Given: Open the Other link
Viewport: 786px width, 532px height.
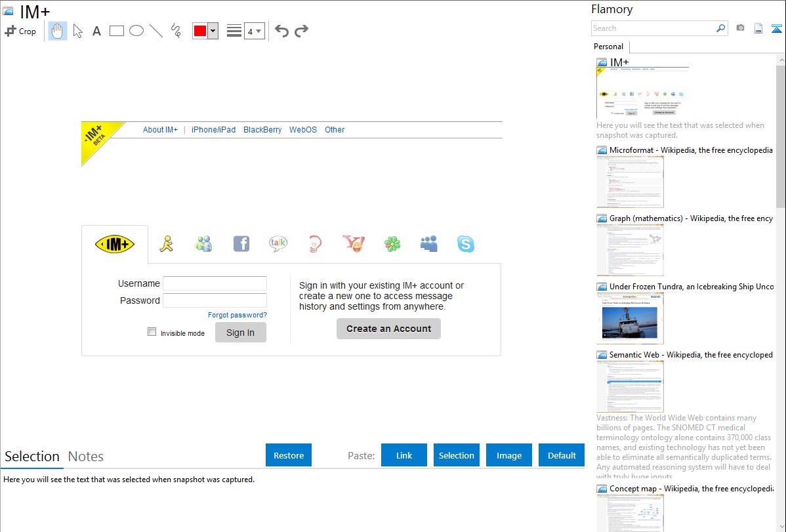Looking at the screenshot, I should click(x=335, y=130).
